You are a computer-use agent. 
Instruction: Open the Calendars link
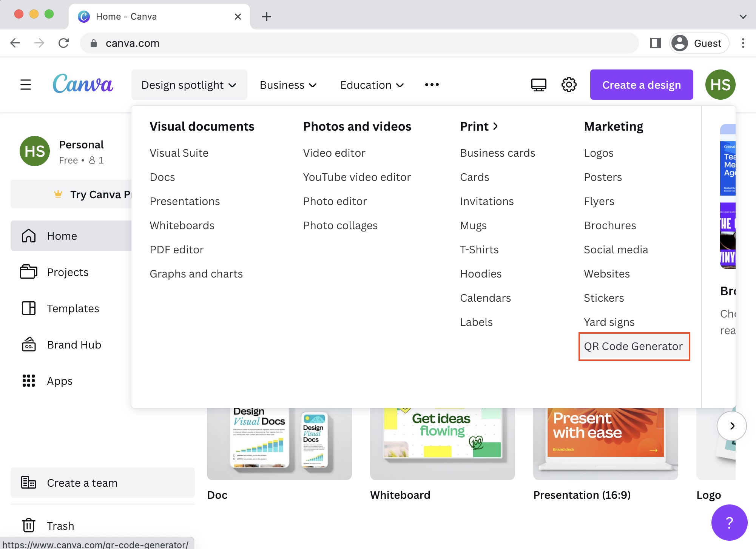pyautogui.click(x=485, y=298)
